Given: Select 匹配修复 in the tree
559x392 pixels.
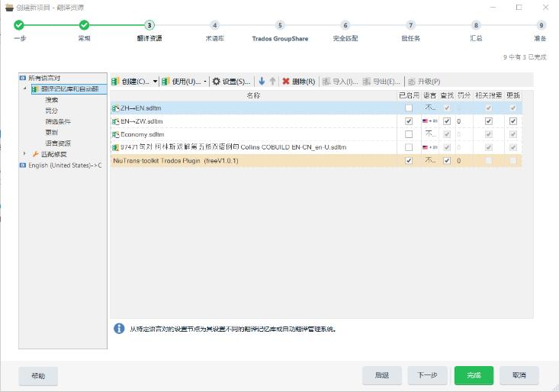Looking at the screenshot, I should click(54, 154).
